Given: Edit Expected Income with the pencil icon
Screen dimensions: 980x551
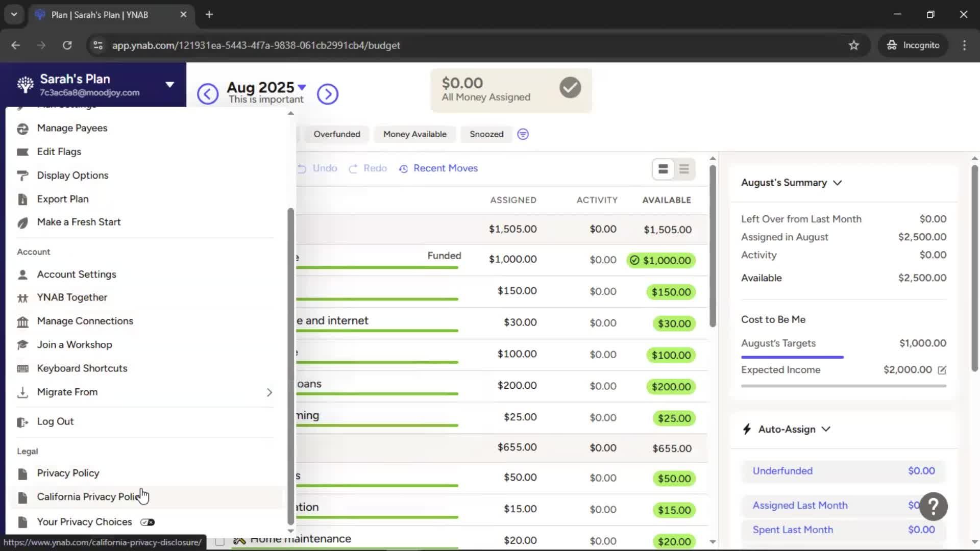Looking at the screenshot, I should [x=942, y=370].
